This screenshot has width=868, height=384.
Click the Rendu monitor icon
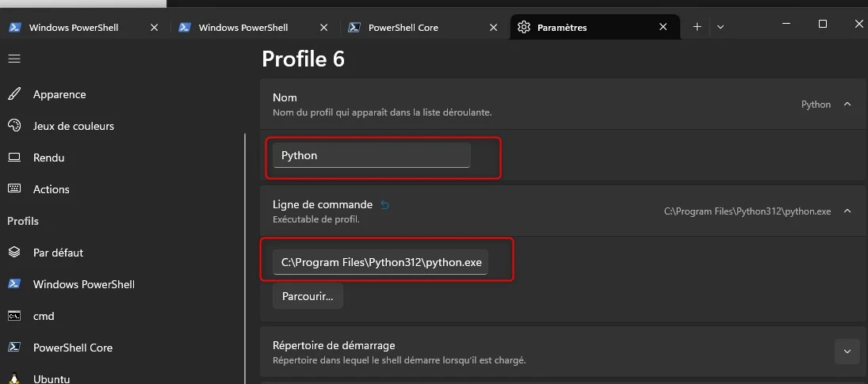click(x=14, y=158)
